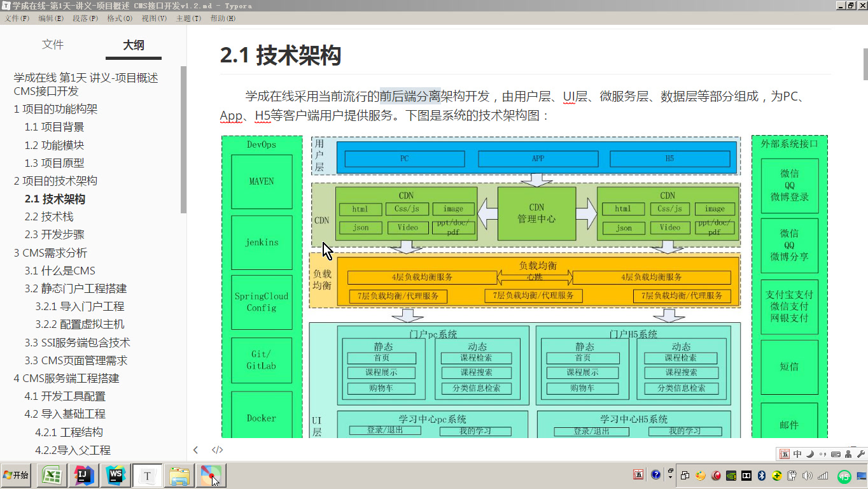Jump to 3.2.2 配置虚拟主机 in outline
Viewport: 868px width, 489px height.
point(80,323)
